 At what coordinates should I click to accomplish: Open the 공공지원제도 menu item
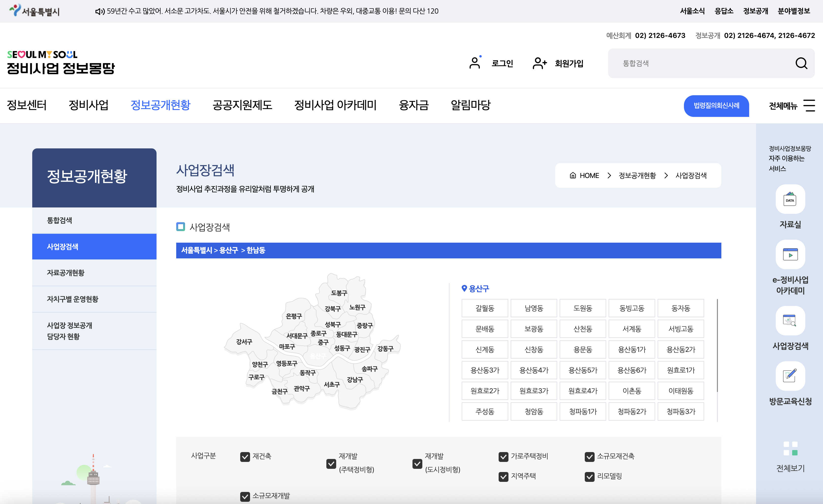pos(242,105)
